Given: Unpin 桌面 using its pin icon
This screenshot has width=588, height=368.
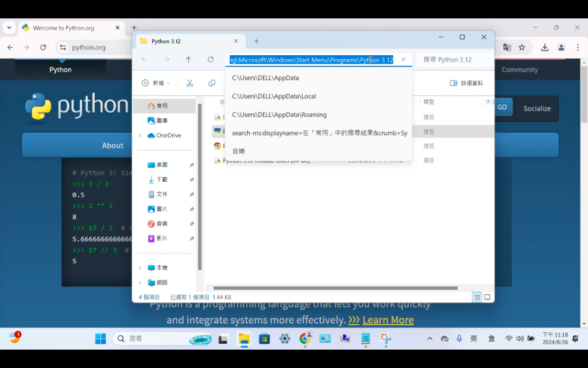Looking at the screenshot, I should (192, 165).
